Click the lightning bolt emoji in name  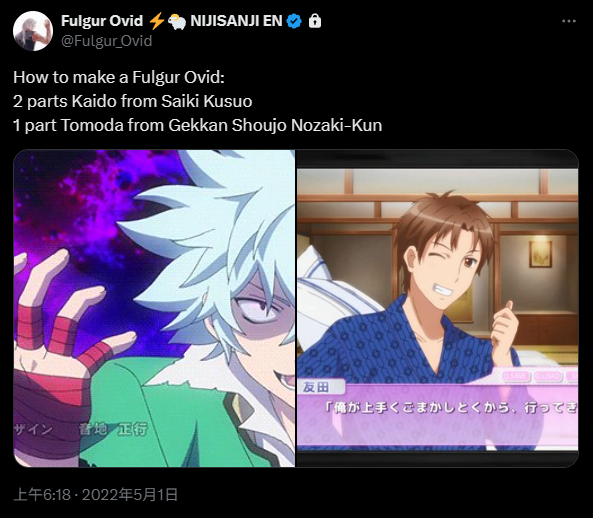(156, 21)
